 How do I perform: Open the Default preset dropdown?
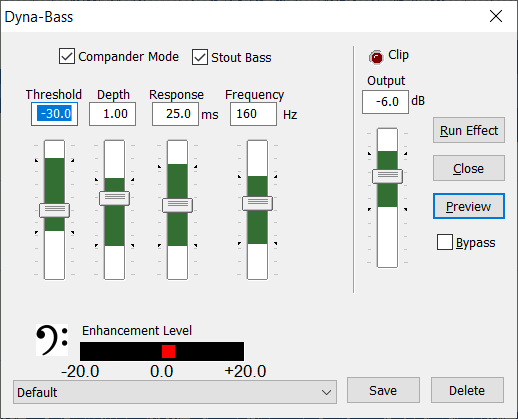click(x=175, y=392)
